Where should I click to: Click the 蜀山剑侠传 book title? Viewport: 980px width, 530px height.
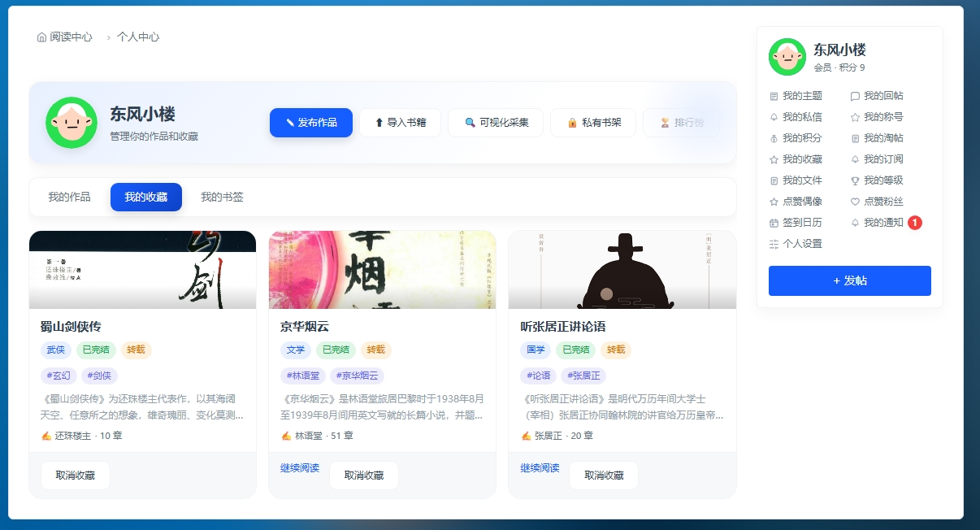click(x=71, y=327)
